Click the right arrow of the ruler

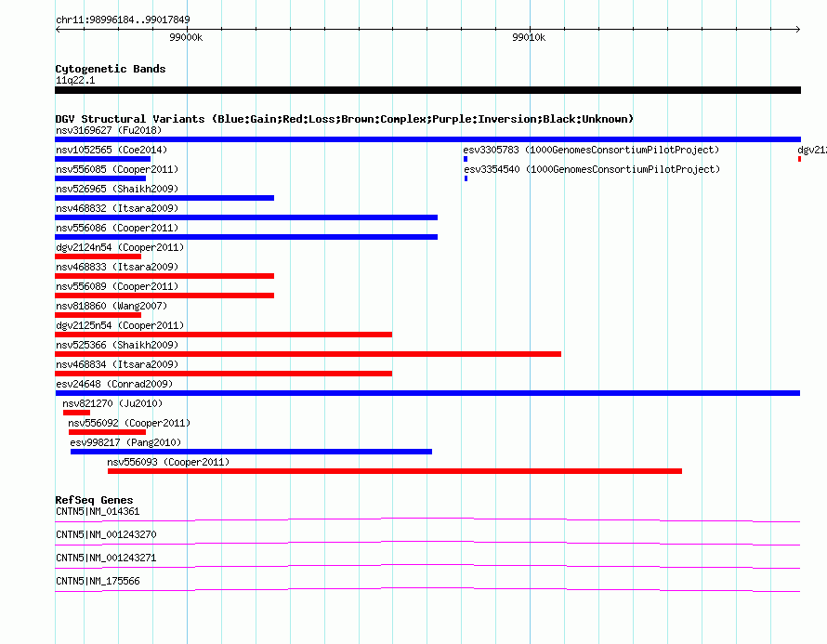point(798,30)
